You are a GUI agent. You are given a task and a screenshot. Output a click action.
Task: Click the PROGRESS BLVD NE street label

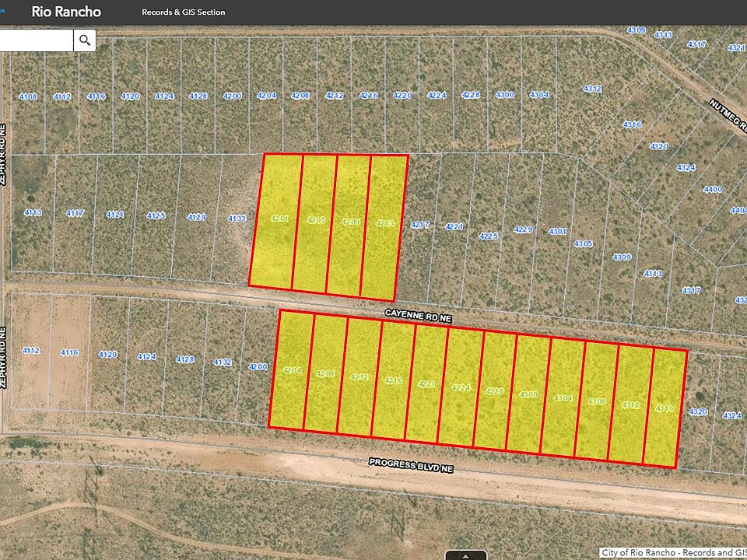411,465
